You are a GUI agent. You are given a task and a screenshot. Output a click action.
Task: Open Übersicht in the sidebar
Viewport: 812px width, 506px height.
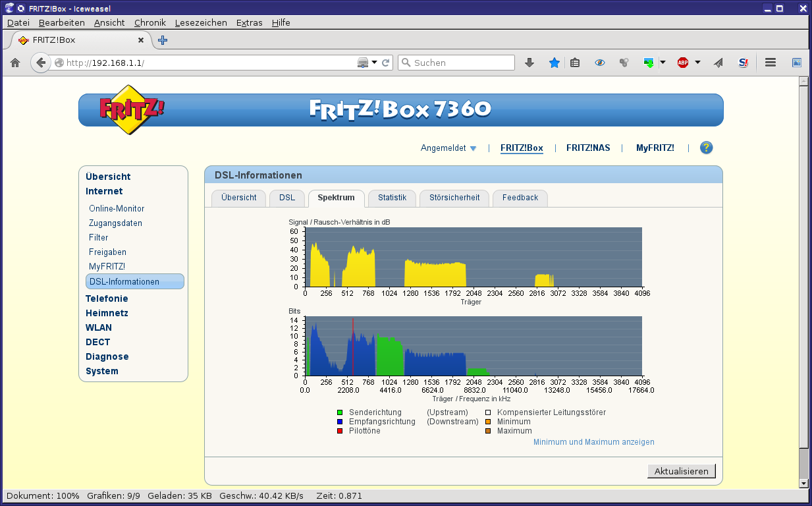coord(108,177)
